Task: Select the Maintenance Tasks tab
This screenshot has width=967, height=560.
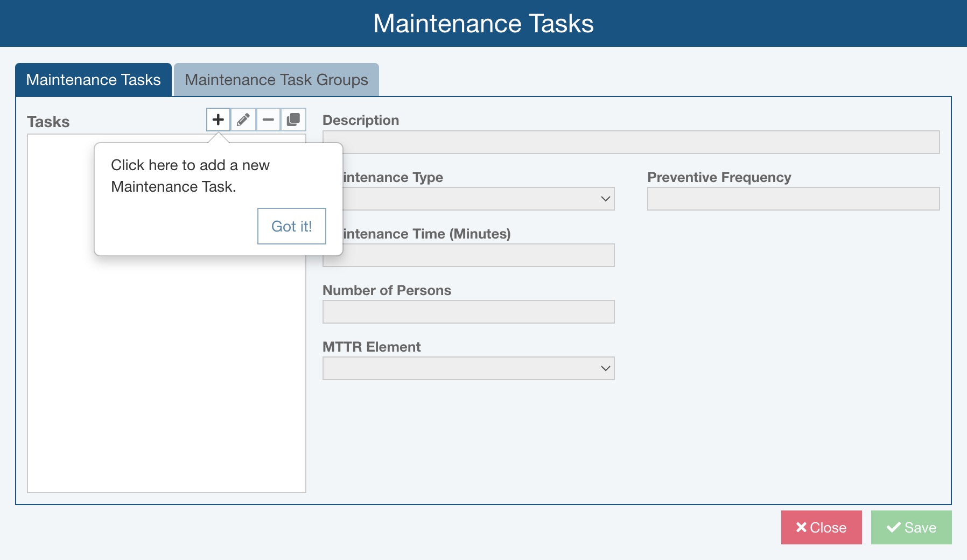Action: [93, 80]
